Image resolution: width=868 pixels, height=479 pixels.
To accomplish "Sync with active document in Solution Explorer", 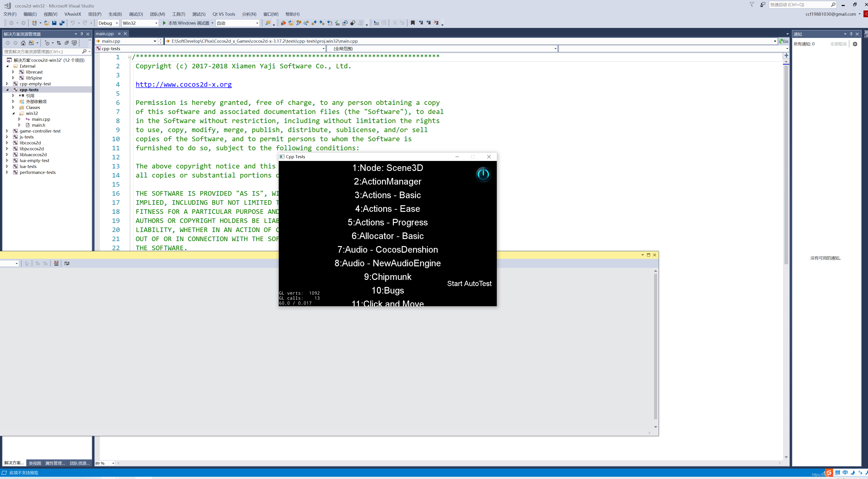I will 59,43.
